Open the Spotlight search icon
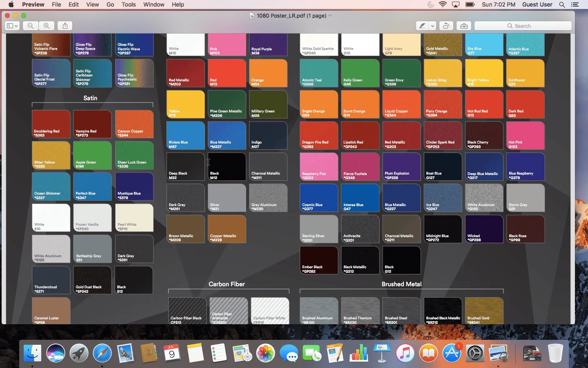Image resolution: width=588 pixels, height=368 pixels. pyautogui.click(x=562, y=4)
